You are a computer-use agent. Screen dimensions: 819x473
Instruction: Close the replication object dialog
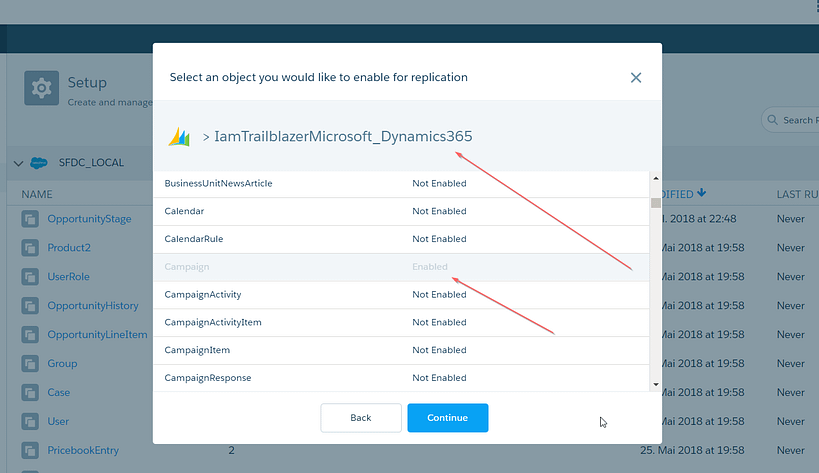click(636, 78)
